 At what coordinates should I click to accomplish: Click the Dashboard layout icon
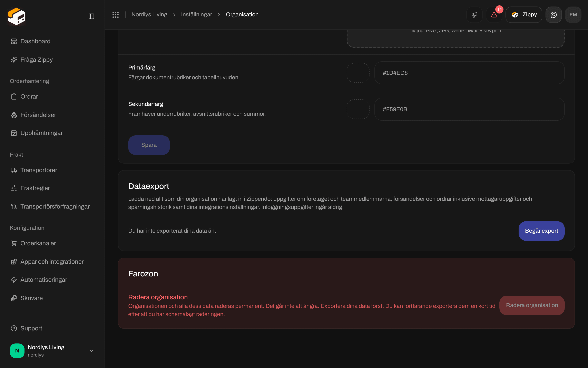tap(14, 41)
